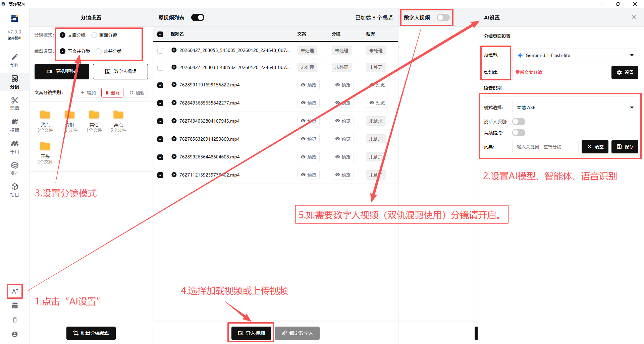Enable 音频提纯 toggle
Image resolution: width=644 pixels, height=344 pixels.
pos(519,133)
